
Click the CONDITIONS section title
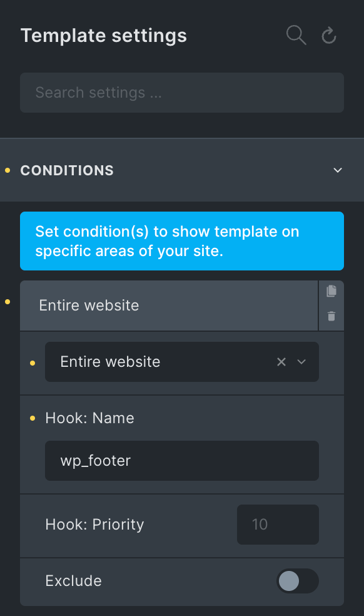point(67,170)
